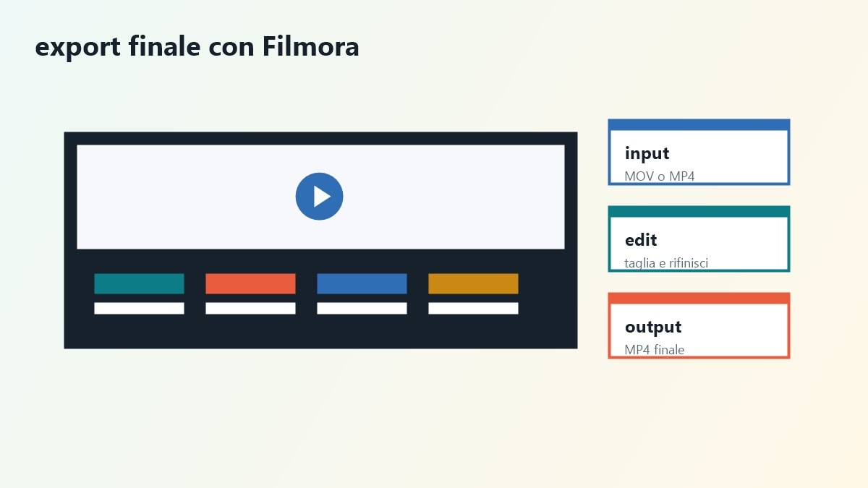This screenshot has height=488, width=868.
Task: Select the teal timeline clip
Action: click(x=139, y=283)
